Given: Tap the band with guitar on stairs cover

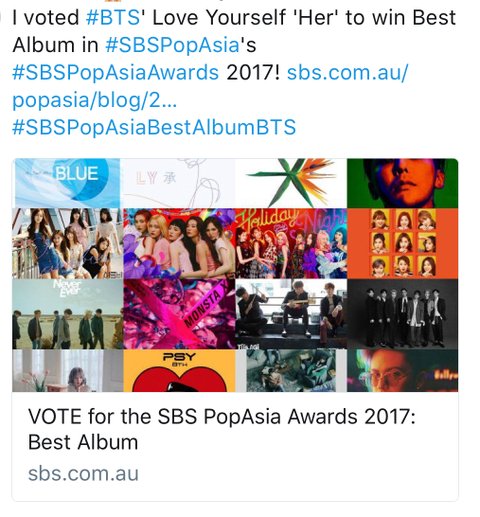Looking at the screenshot, I should point(291,314).
